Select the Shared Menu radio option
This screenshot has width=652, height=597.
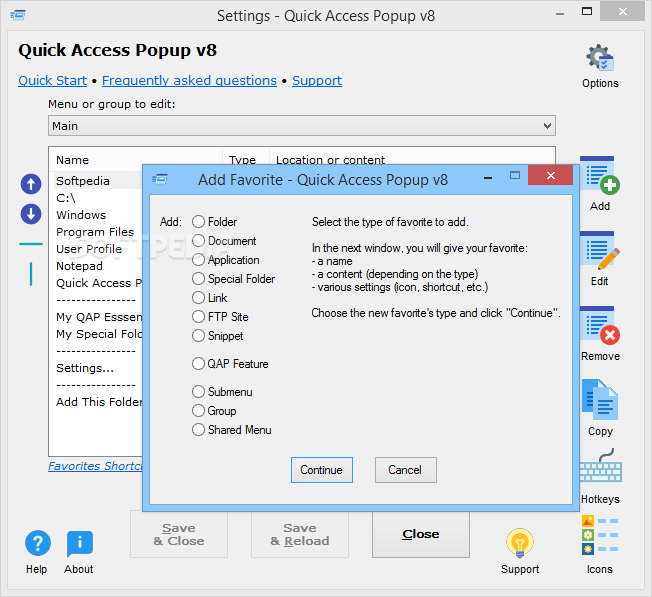[x=198, y=430]
